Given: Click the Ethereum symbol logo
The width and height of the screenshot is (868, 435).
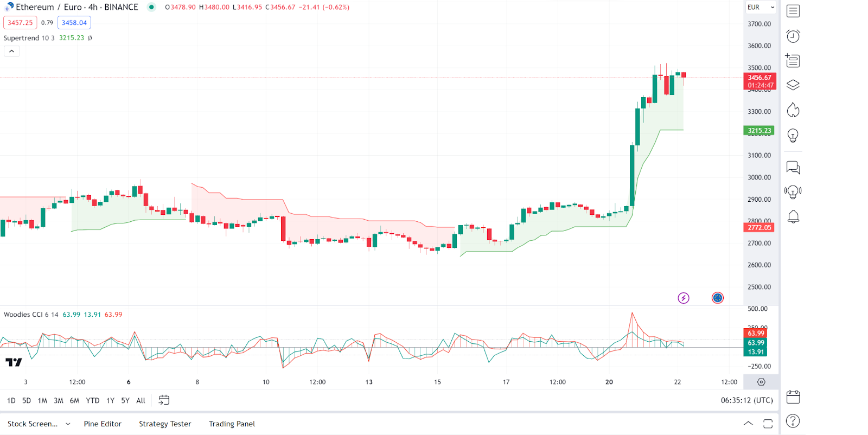Looking at the screenshot, I should (9, 7).
